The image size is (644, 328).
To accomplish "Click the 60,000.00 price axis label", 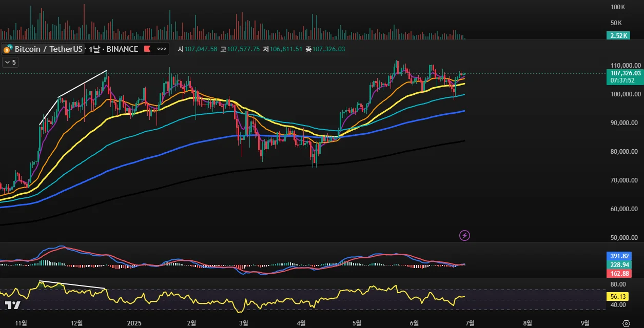I will (x=625, y=209).
